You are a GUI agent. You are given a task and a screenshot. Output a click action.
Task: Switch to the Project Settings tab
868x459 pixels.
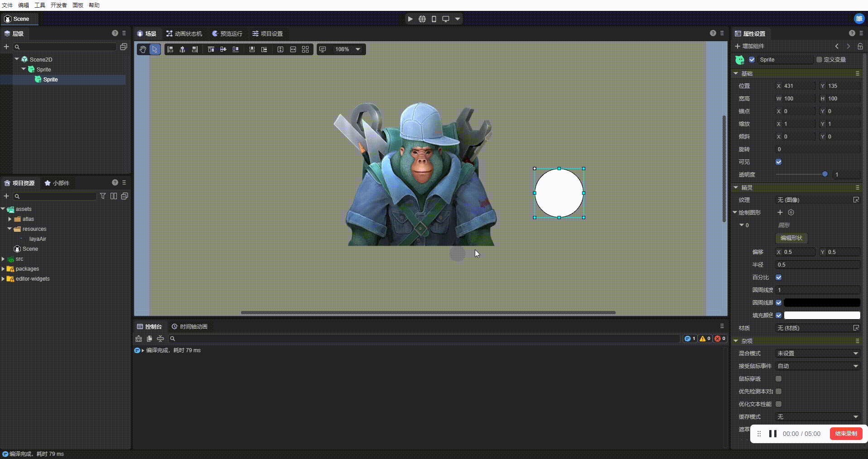click(x=267, y=33)
